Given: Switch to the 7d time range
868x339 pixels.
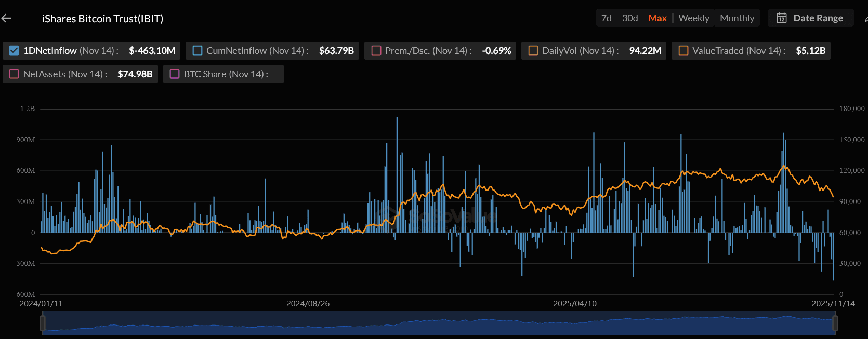Looking at the screenshot, I should (x=606, y=18).
